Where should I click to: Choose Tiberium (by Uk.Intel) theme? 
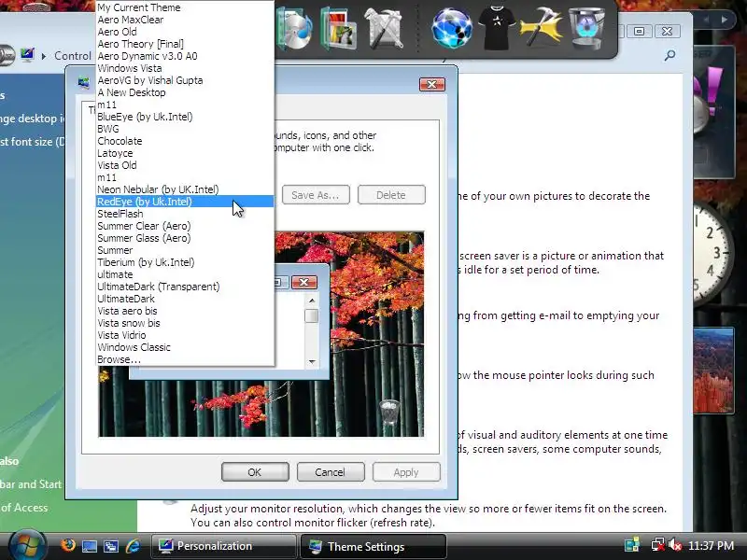pyautogui.click(x=185, y=262)
